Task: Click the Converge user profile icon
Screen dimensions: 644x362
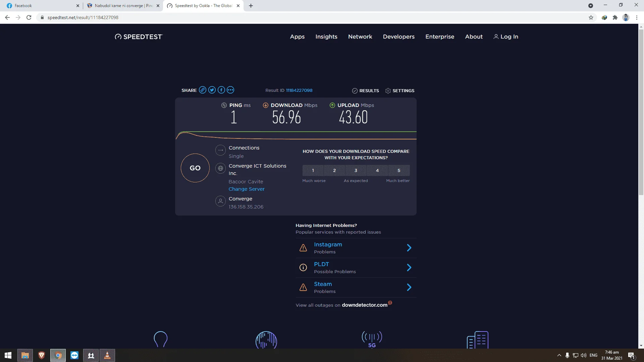Action: 220,201
